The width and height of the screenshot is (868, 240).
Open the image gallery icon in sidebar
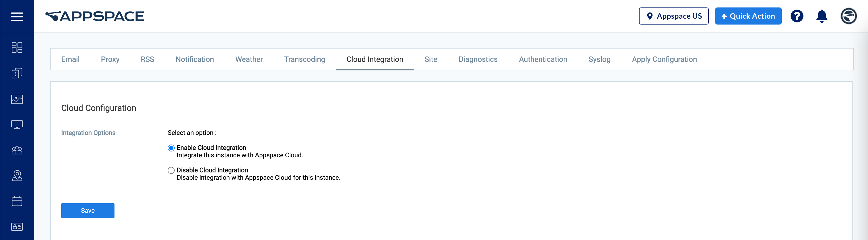(x=17, y=99)
